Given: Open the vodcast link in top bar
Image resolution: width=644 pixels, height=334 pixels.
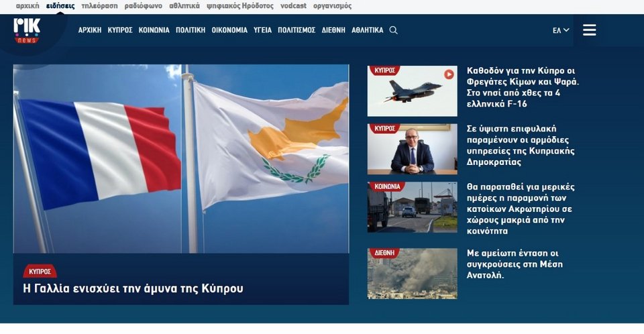Looking at the screenshot, I should click(x=293, y=5).
